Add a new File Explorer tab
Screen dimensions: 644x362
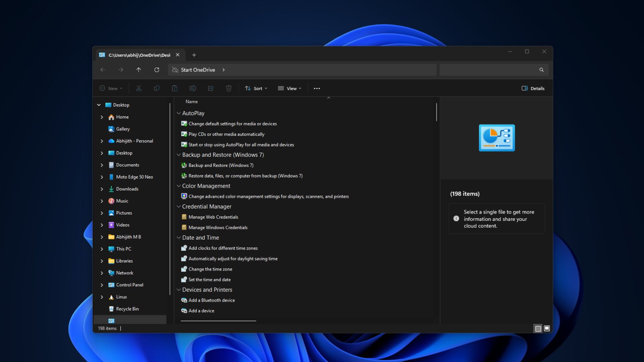[x=194, y=55]
